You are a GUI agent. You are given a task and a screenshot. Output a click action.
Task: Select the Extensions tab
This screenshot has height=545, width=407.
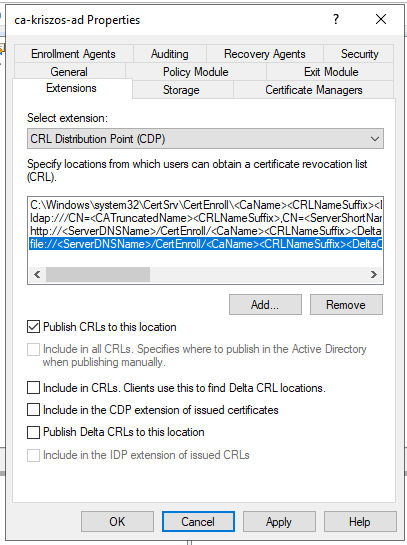pyautogui.click(x=72, y=88)
